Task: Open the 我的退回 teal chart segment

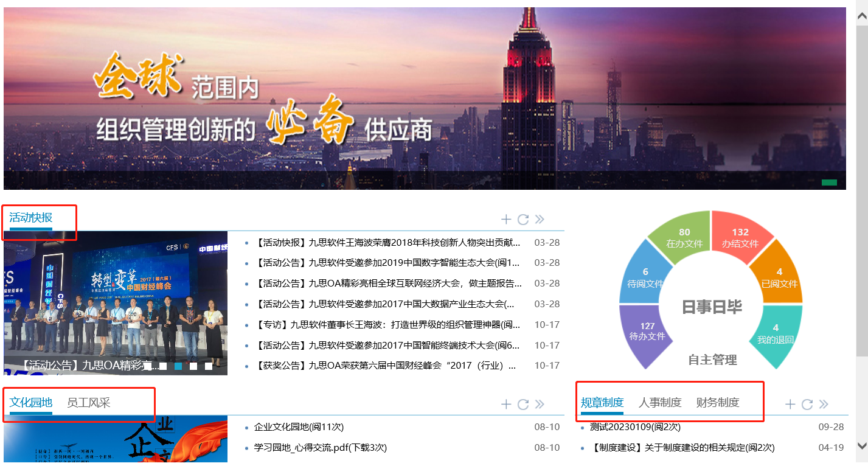Action: [x=776, y=333]
